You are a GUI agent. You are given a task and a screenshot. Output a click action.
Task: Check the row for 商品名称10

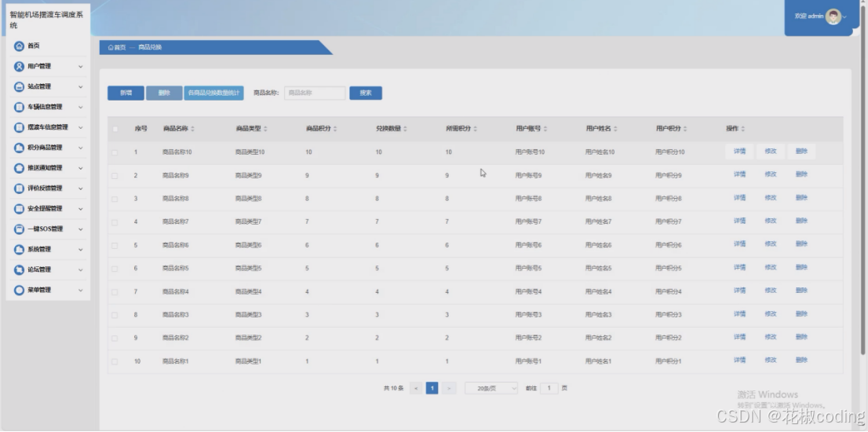click(x=115, y=152)
